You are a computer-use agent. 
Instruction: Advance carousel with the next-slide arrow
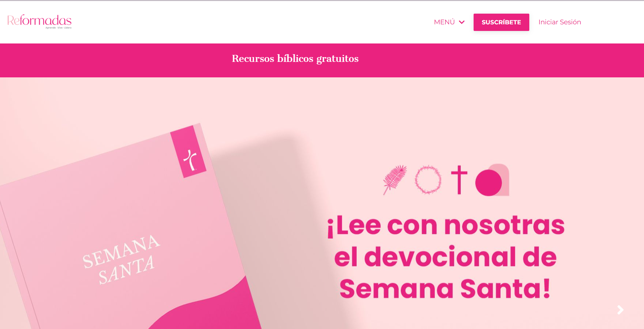click(x=620, y=310)
